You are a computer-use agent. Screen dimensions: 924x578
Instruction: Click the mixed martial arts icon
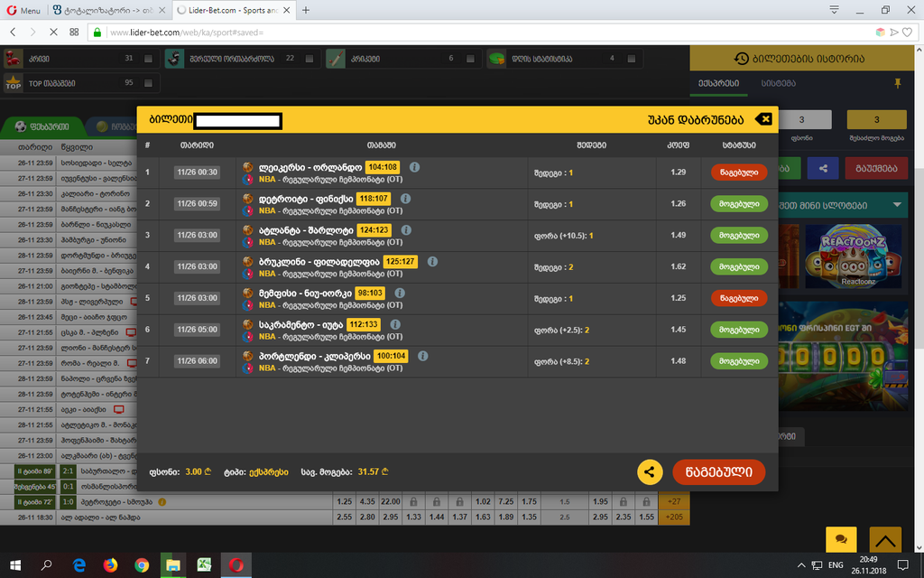(x=174, y=59)
